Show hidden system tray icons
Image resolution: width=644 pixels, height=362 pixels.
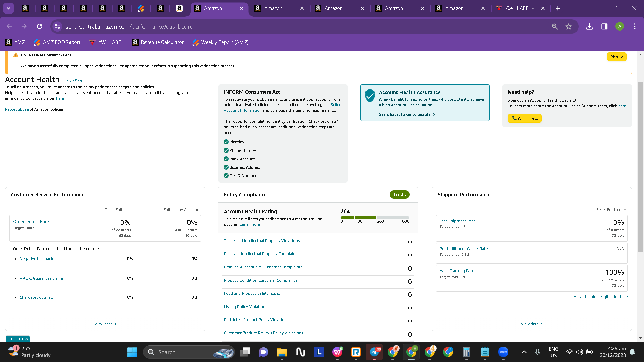click(524, 352)
